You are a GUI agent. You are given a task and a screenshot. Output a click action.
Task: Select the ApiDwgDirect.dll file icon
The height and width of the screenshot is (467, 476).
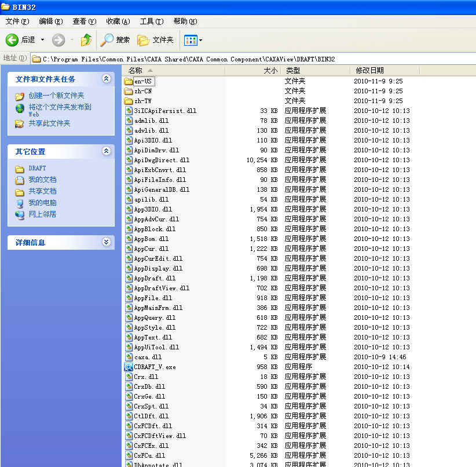pos(129,160)
